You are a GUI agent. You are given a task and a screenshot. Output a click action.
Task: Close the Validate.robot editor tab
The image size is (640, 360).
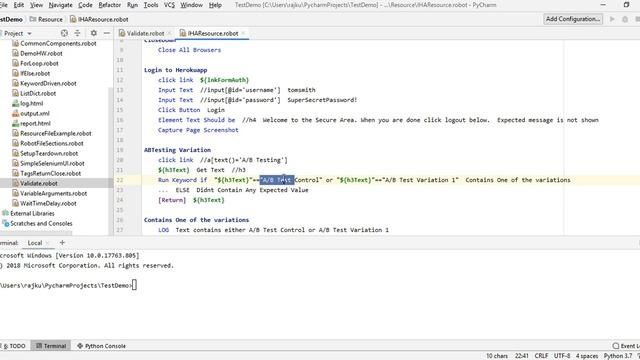169,33
